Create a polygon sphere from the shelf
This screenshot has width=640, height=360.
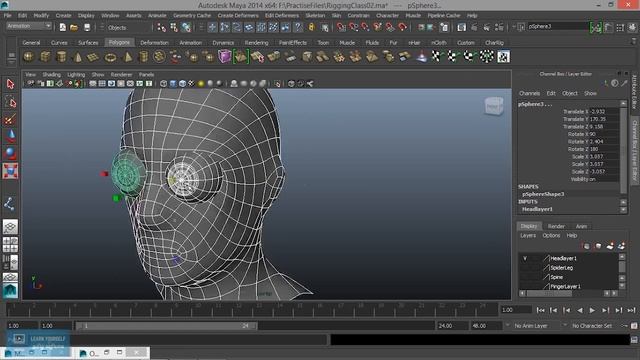click(x=28, y=57)
